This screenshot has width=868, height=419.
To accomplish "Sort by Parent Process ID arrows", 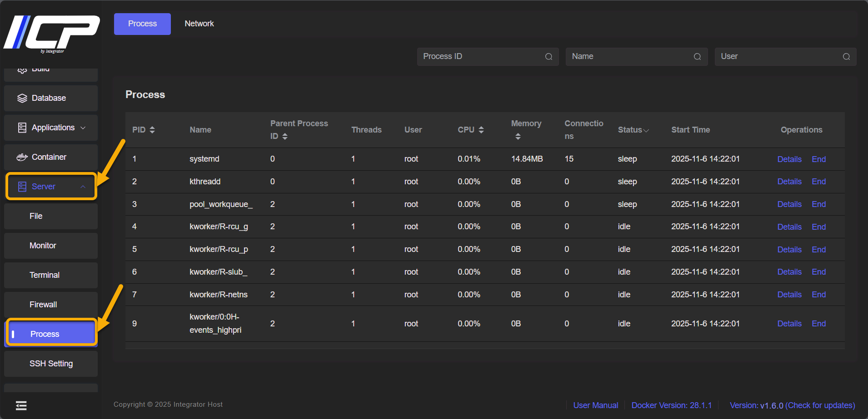I will [285, 136].
